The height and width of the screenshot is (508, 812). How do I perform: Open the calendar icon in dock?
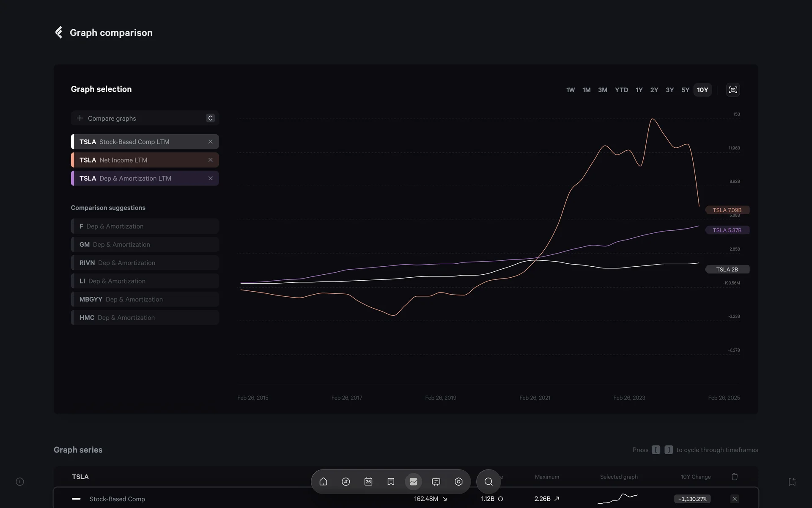pyautogui.click(x=368, y=482)
